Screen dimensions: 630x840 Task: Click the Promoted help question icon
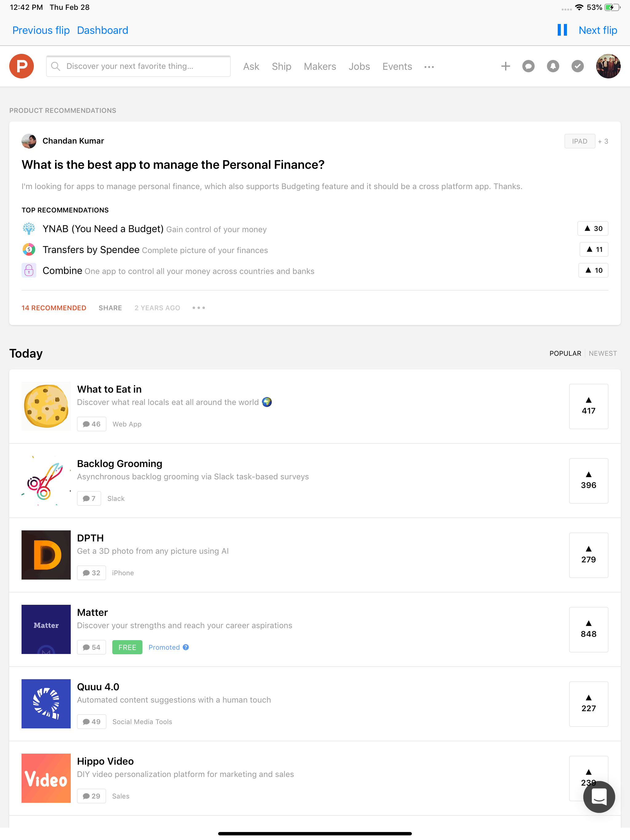186,647
